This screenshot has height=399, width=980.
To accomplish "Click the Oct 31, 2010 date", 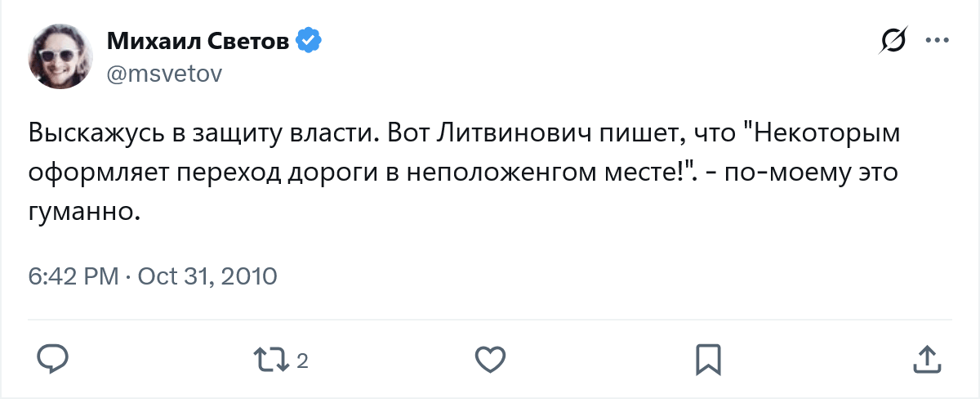I will coord(207,276).
